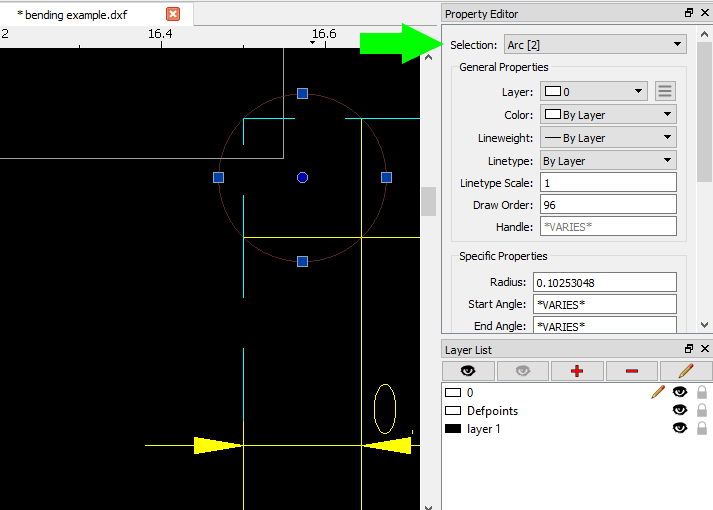The width and height of the screenshot is (713, 510).
Task: Click the edit layer pencil button in toolbar
Action: pos(686,371)
